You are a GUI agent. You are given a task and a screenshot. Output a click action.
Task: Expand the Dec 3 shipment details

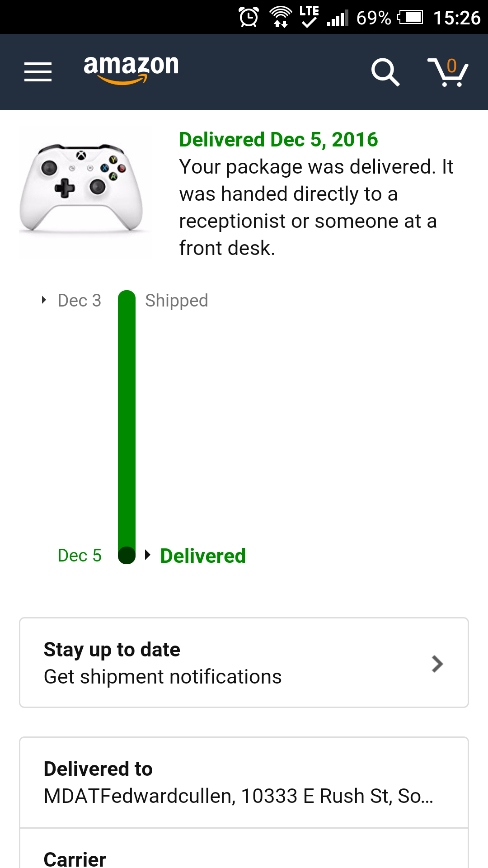click(x=44, y=300)
